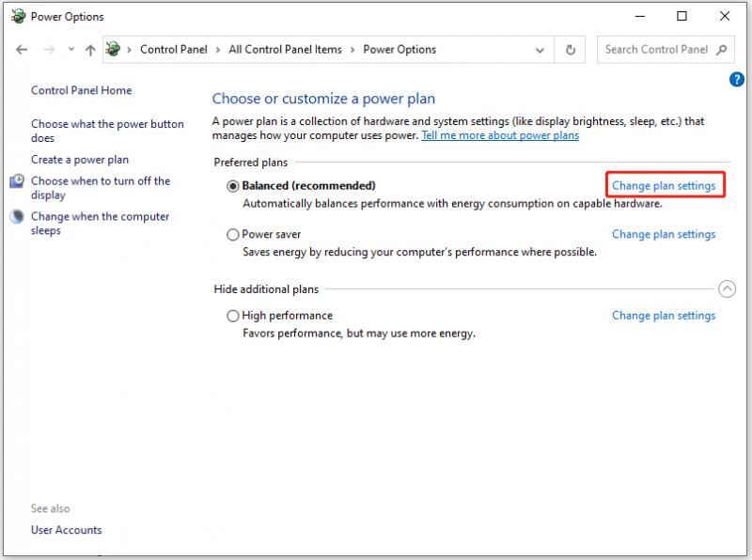Refresh the Power Options page
752x560 pixels.
tap(571, 50)
